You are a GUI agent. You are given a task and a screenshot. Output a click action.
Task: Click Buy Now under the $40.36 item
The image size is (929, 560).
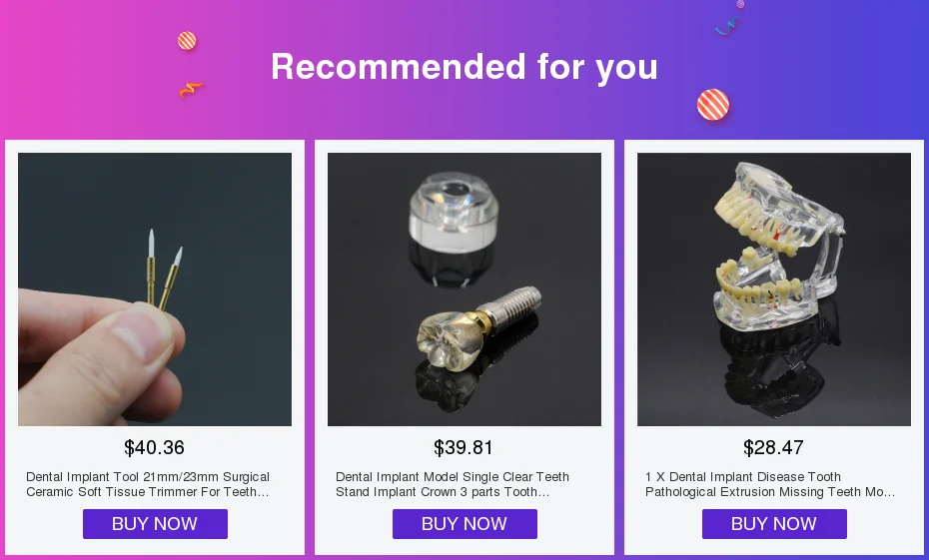[155, 524]
